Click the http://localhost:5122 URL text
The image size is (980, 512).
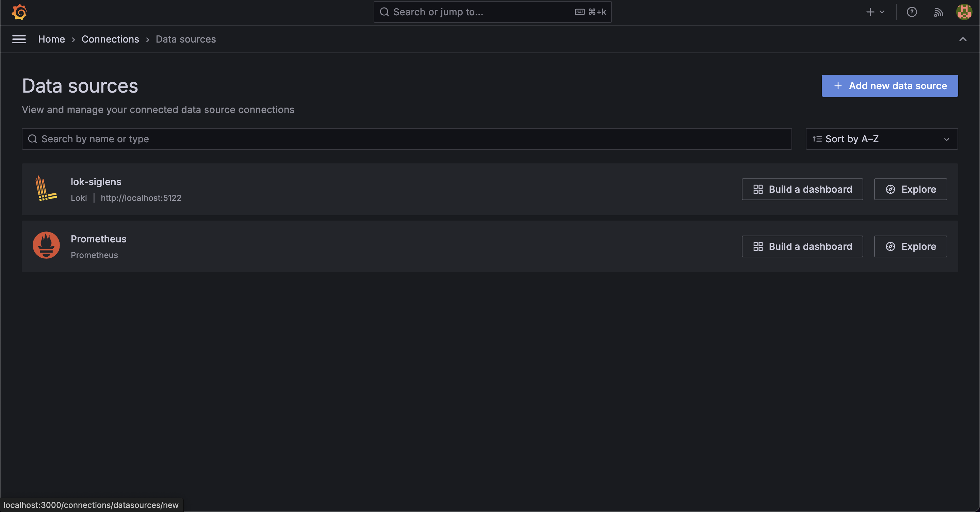141,198
